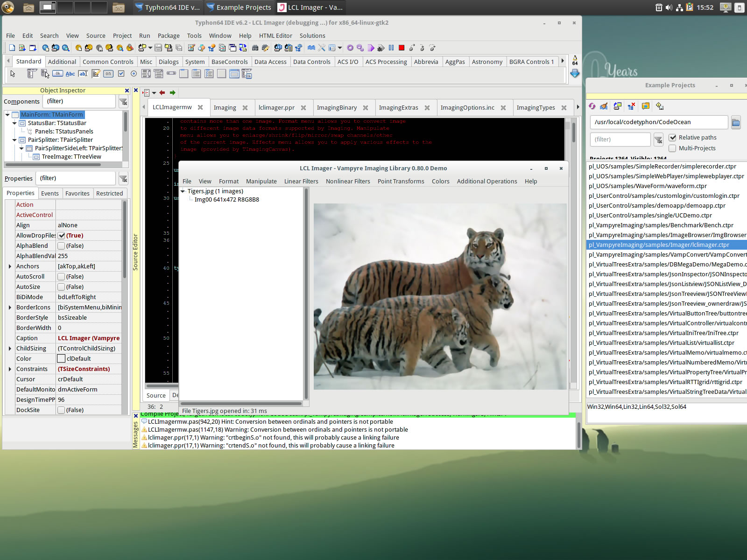Select the TScrollBar component palette icon
Viewport: 747px width, 560px height.
(x=171, y=73)
